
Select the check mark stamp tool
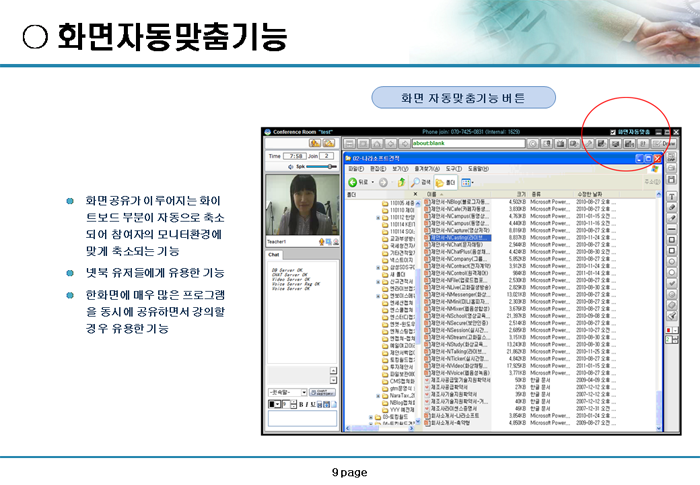671,283
